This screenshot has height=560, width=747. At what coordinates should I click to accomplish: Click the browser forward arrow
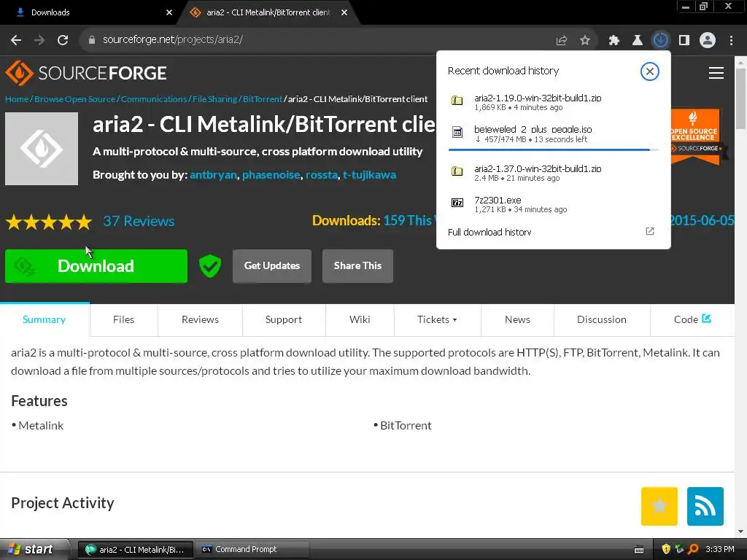pos(39,40)
